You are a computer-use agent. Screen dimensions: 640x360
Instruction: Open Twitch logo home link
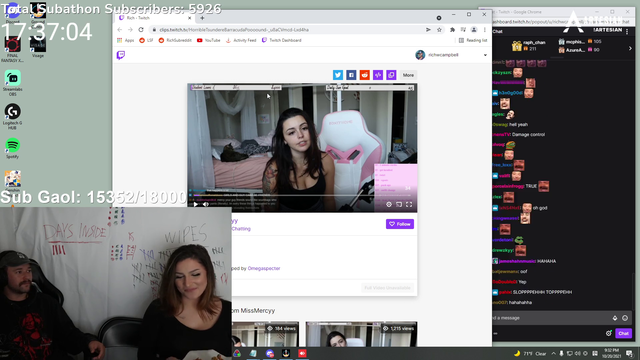pyautogui.click(x=121, y=55)
